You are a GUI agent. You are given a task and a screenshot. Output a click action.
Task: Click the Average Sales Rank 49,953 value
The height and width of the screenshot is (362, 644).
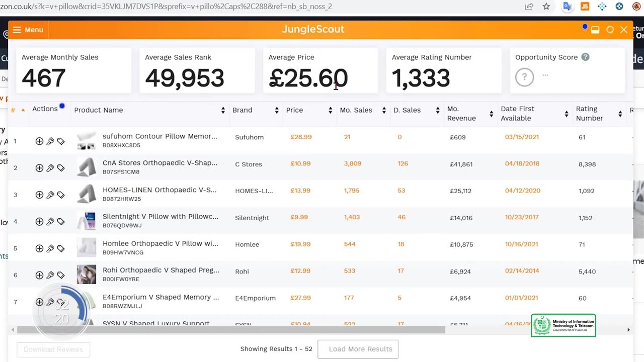185,78
